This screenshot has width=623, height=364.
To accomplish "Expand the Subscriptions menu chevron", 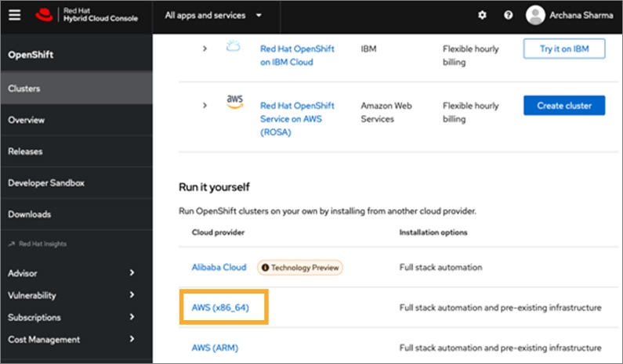I will [132, 317].
